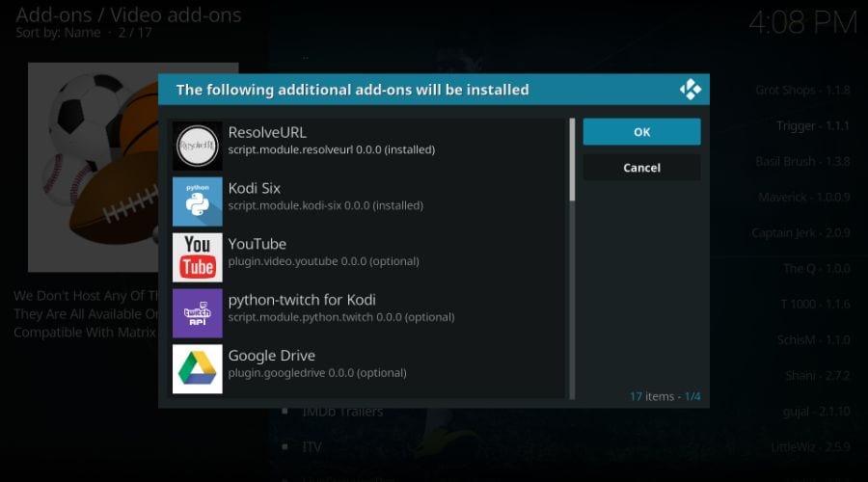
Task: Click the Kodi Six python icon
Action: (198, 201)
